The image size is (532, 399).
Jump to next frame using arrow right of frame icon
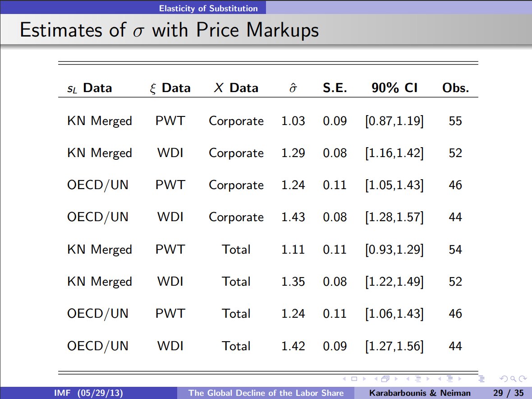(396, 379)
